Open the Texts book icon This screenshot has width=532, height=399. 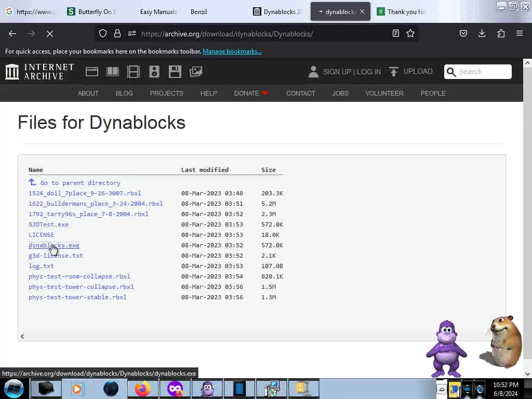[113, 72]
